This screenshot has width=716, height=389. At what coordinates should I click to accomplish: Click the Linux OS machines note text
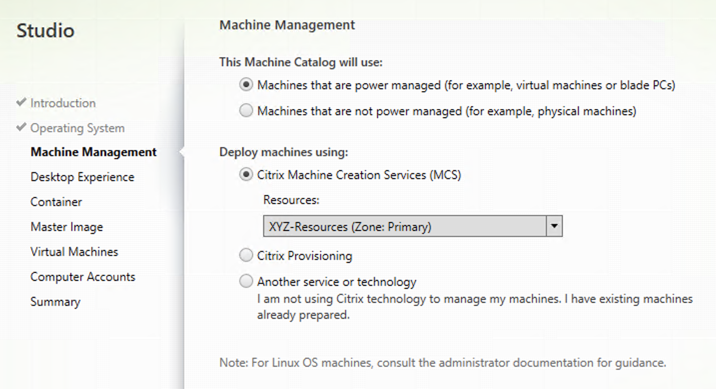point(442,363)
